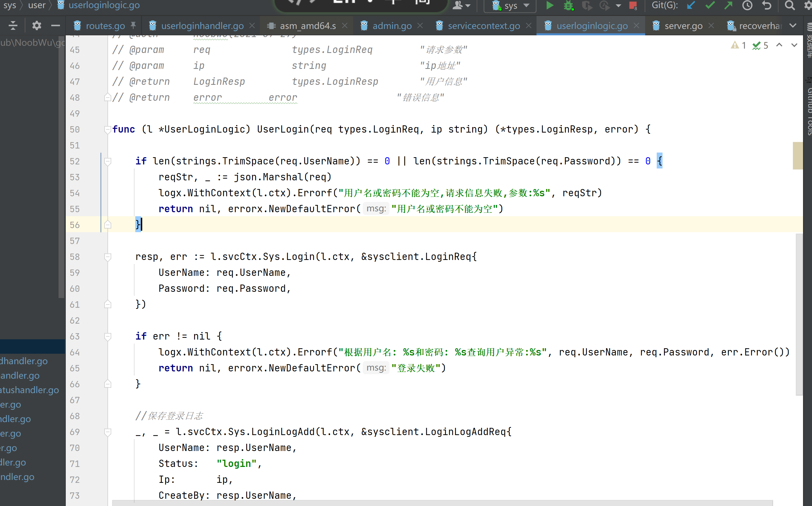Close the userloginlogic.go tab
Image resolution: width=812 pixels, height=506 pixels.
pos(636,25)
